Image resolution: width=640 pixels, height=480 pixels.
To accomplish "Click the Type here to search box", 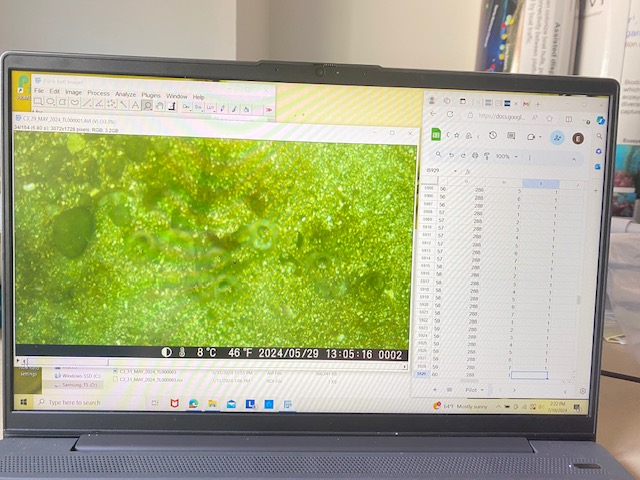I will click(89, 403).
